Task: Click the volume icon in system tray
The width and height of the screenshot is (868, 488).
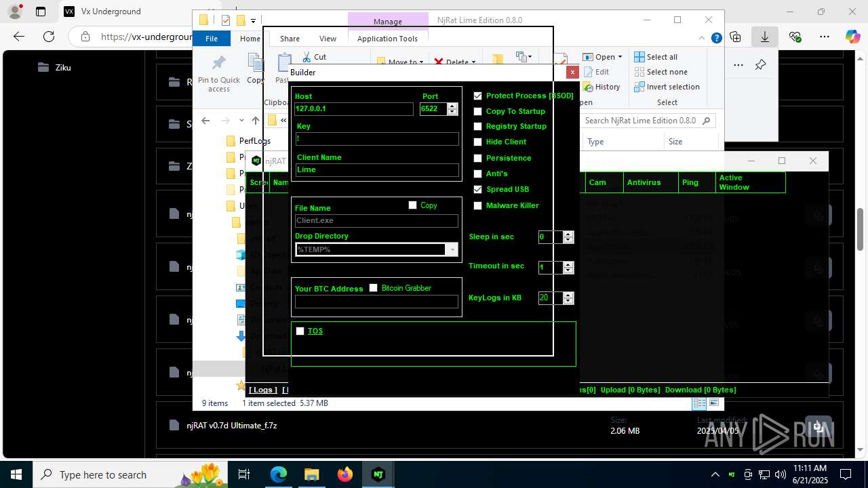Action: coord(780,474)
